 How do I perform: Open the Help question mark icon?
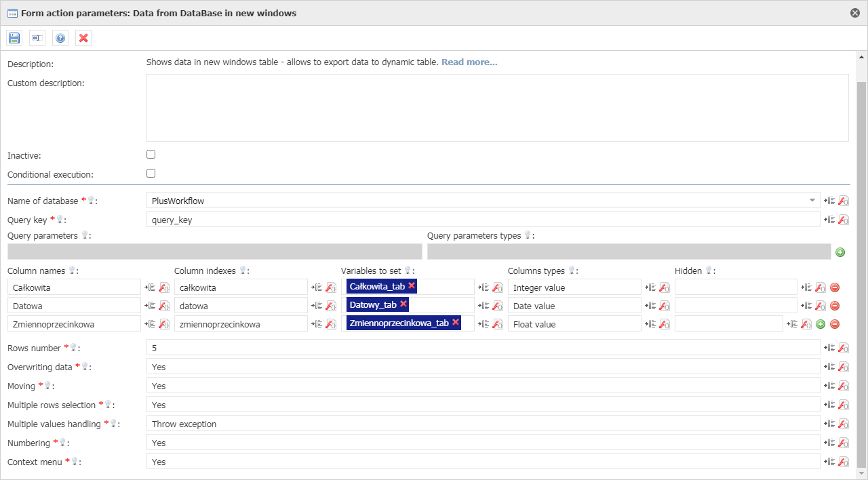point(60,38)
